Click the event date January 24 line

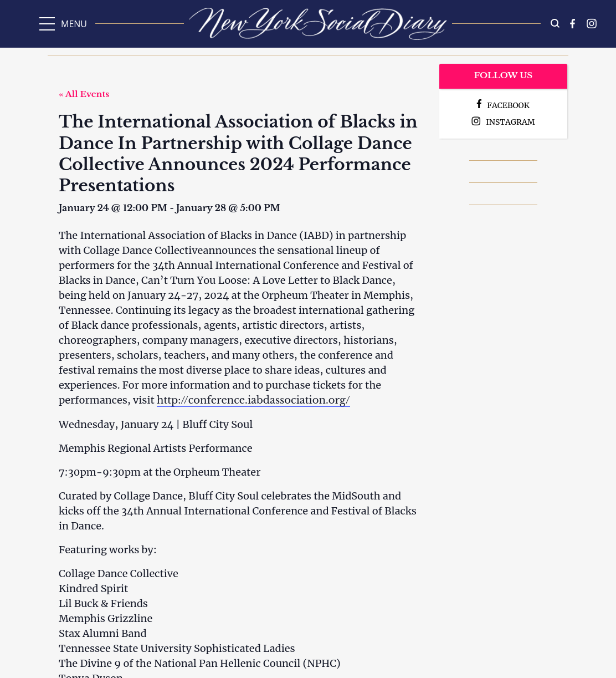pos(169,208)
